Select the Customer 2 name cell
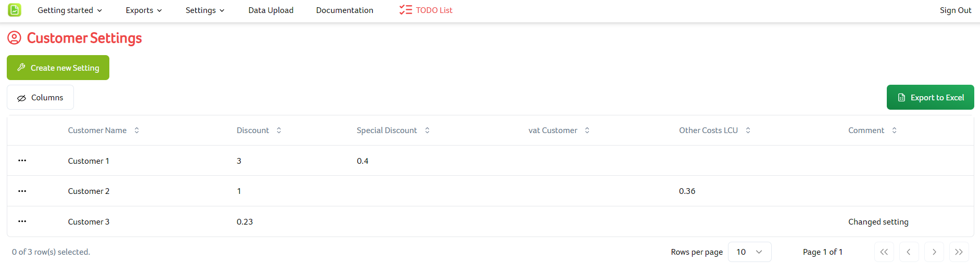The width and height of the screenshot is (980, 275). pos(89,191)
